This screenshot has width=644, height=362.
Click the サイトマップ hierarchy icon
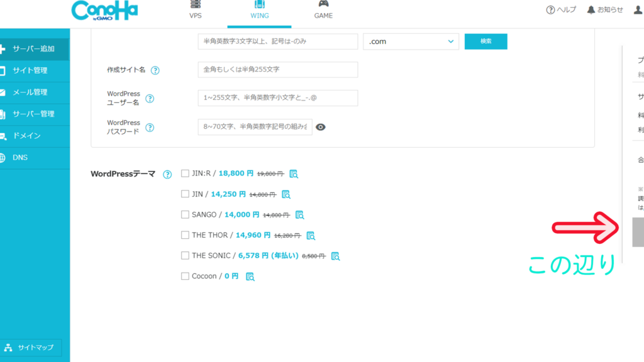[8, 348]
